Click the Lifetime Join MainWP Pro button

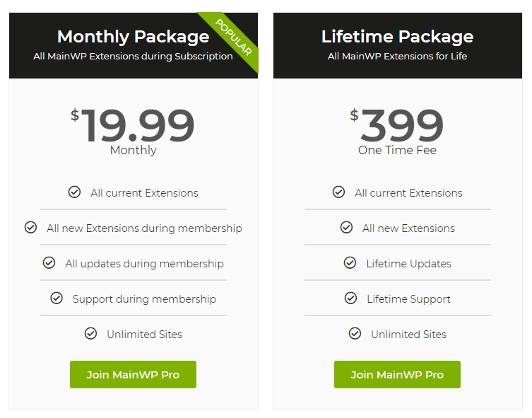[397, 374]
